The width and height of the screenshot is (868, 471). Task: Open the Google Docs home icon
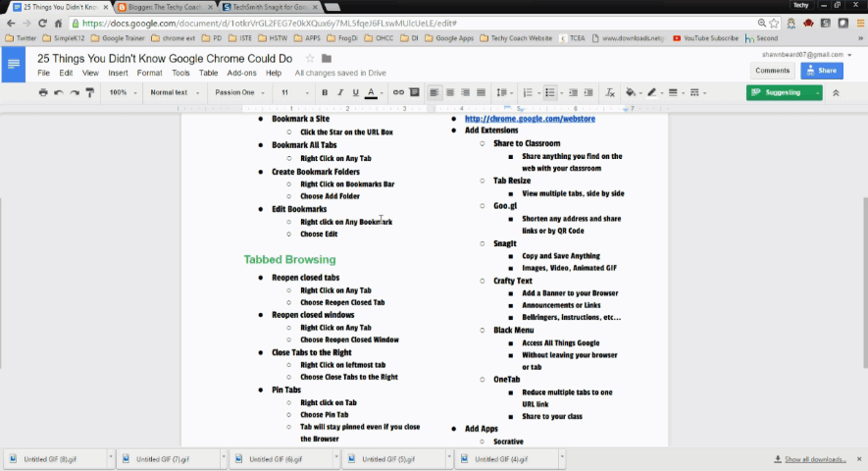pyautogui.click(x=15, y=66)
